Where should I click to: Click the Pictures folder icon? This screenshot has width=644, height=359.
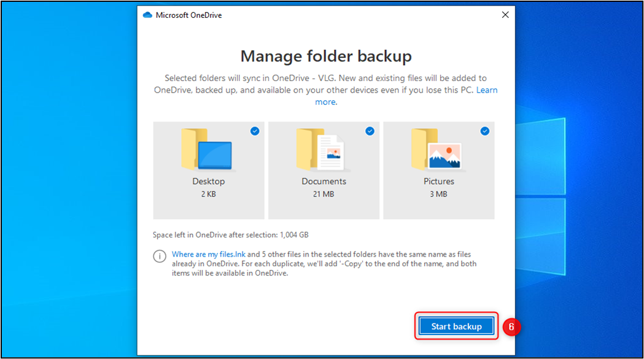point(436,149)
